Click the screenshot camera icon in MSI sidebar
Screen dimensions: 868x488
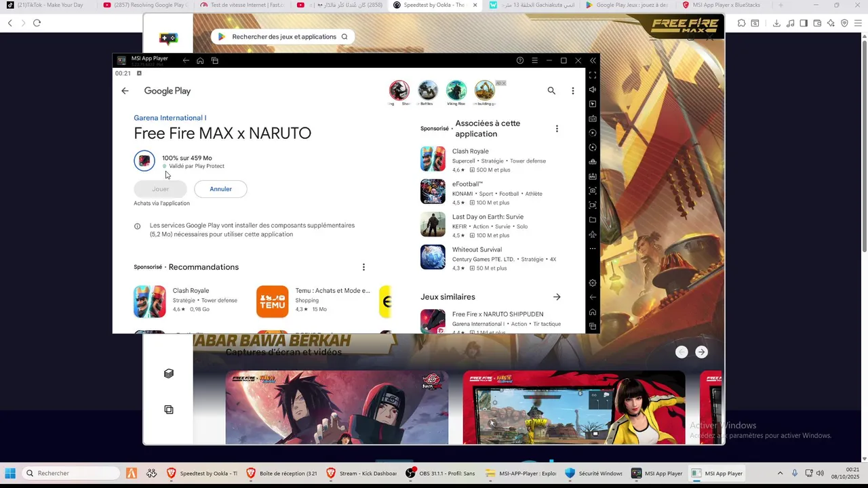coord(593,190)
